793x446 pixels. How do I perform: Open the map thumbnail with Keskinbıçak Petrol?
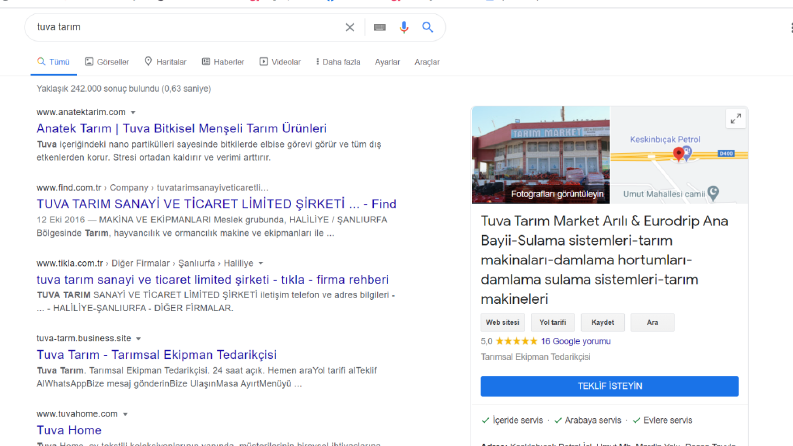click(679, 155)
